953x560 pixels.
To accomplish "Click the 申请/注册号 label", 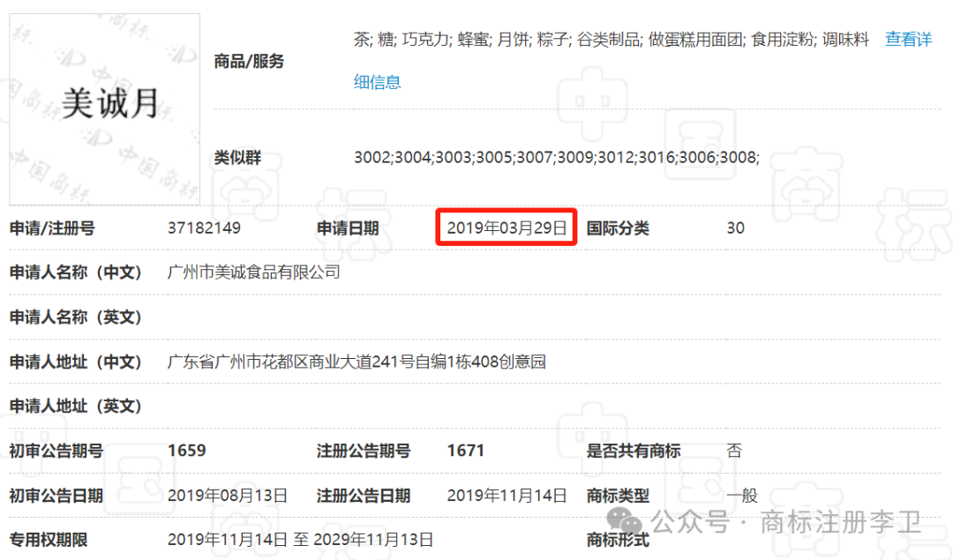I will tap(52, 228).
